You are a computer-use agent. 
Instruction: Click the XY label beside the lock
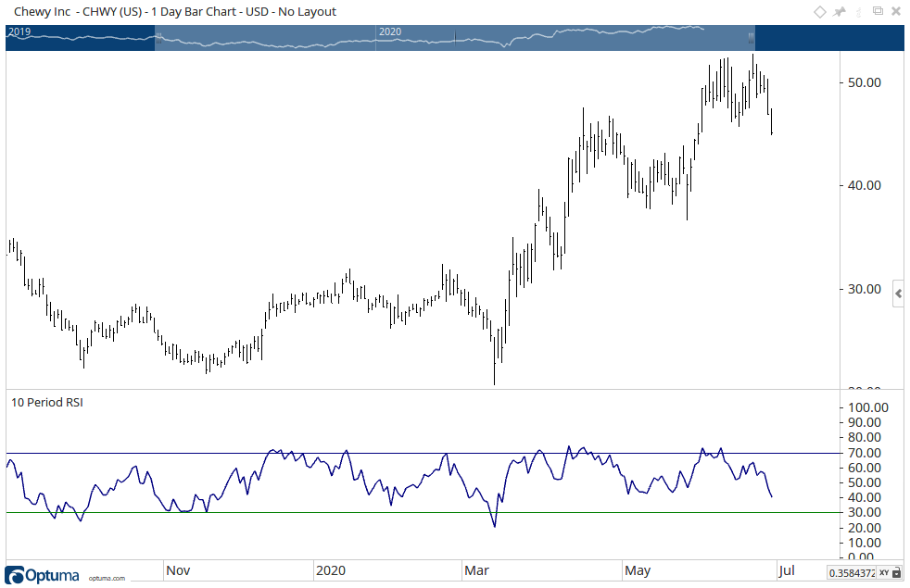coord(884,573)
